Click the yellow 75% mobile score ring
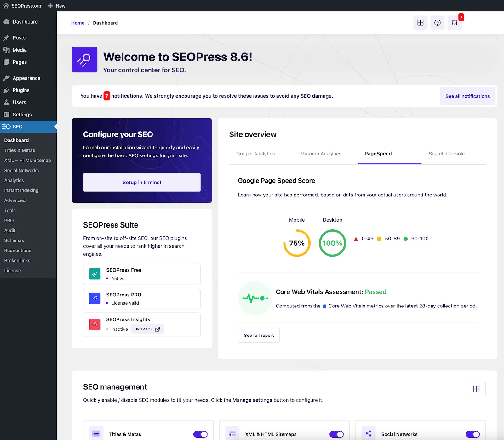Viewport: 504px width, 440px height. click(x=296, y=243)
